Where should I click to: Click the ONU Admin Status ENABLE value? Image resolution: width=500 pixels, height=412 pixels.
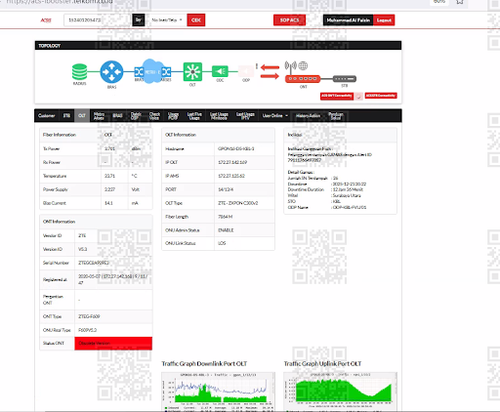click(226, 230)
